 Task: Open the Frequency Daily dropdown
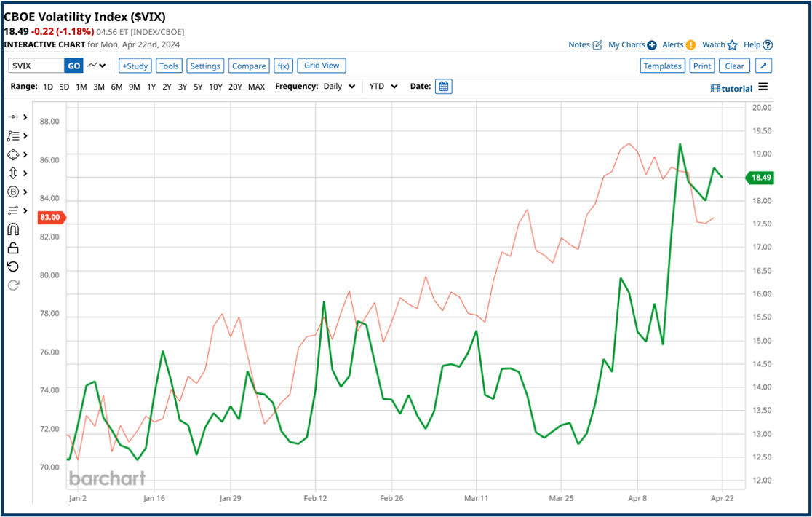click(339, 86)
